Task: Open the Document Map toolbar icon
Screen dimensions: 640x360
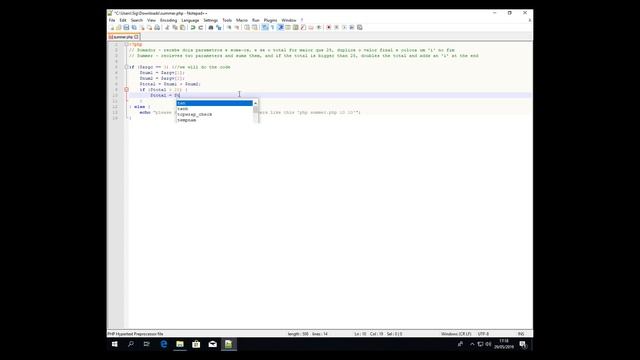Action: (296, 27)
